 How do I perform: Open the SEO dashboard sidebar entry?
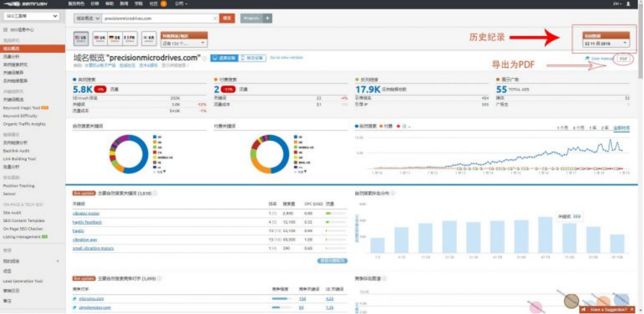20,30
